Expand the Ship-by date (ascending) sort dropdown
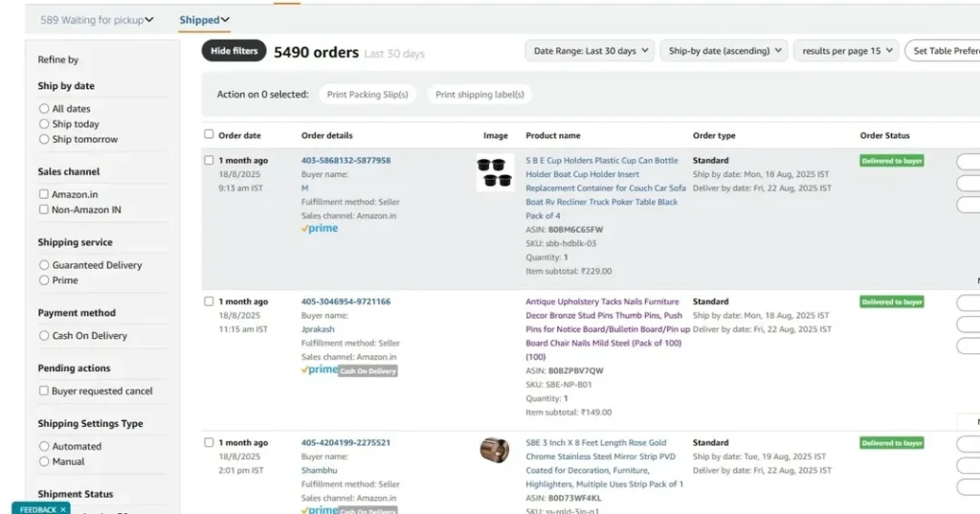Viewport: 980px width, 514px height. 724,51
